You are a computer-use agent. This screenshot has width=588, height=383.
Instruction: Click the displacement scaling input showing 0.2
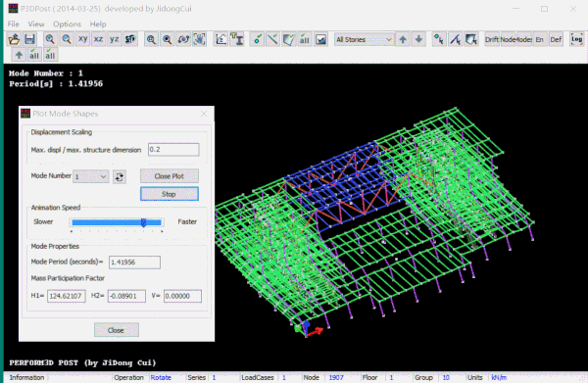pos(173,150)
